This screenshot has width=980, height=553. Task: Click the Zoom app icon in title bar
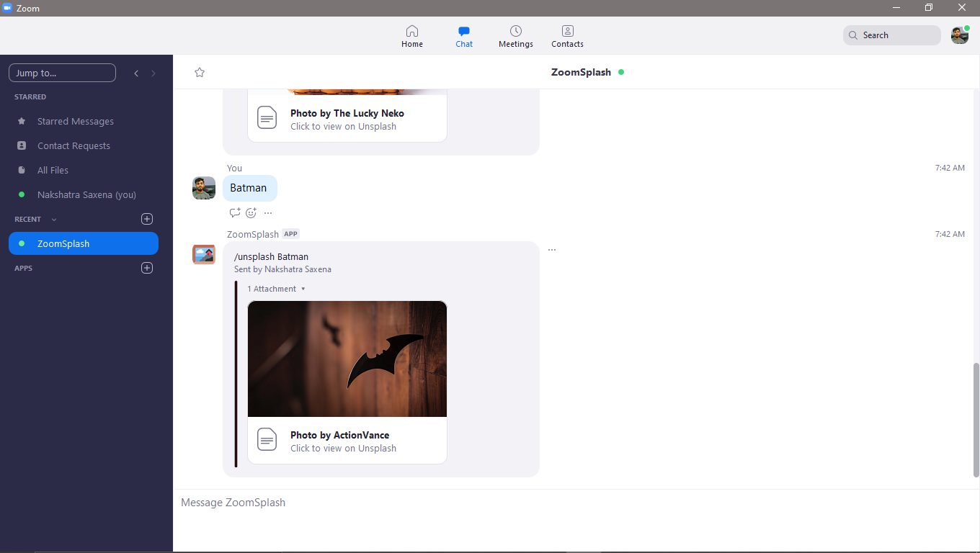(8, 8)
